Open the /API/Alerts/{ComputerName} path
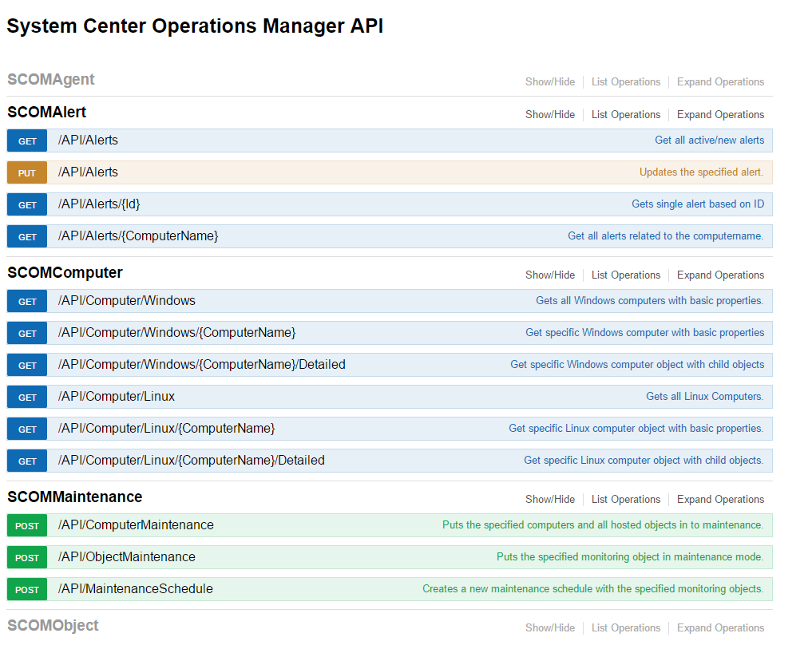812x653 pixels. [x=138, y=236]
